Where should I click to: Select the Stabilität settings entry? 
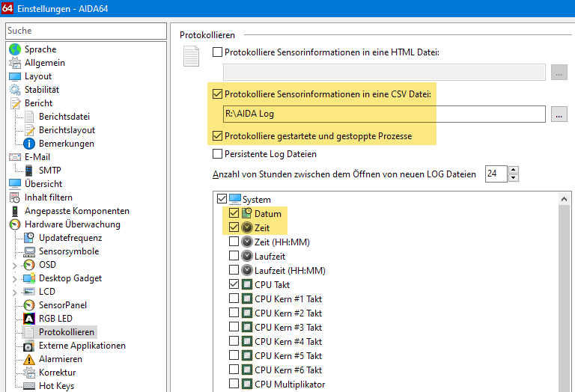click(x=42, y=90)
